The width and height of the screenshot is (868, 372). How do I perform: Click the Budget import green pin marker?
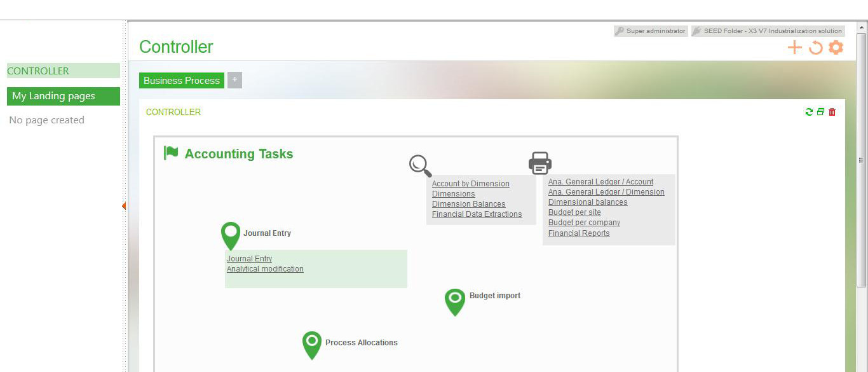(455, 301)
